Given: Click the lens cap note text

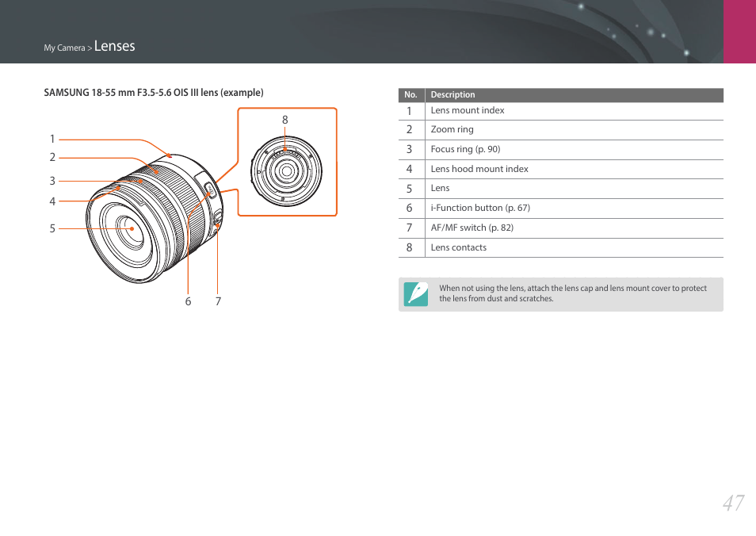Looking at the screenshot, I should 573,293.
